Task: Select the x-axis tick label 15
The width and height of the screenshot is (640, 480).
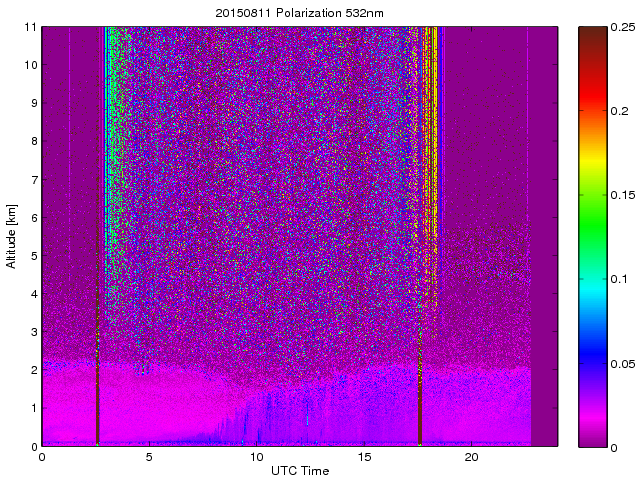Action: tap(365, 457)
